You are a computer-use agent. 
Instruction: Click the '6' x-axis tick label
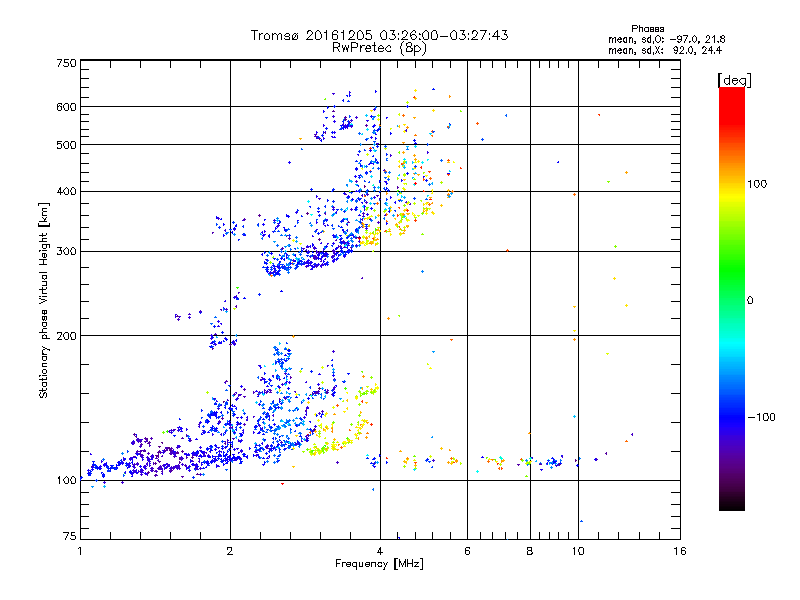(467, 551)
